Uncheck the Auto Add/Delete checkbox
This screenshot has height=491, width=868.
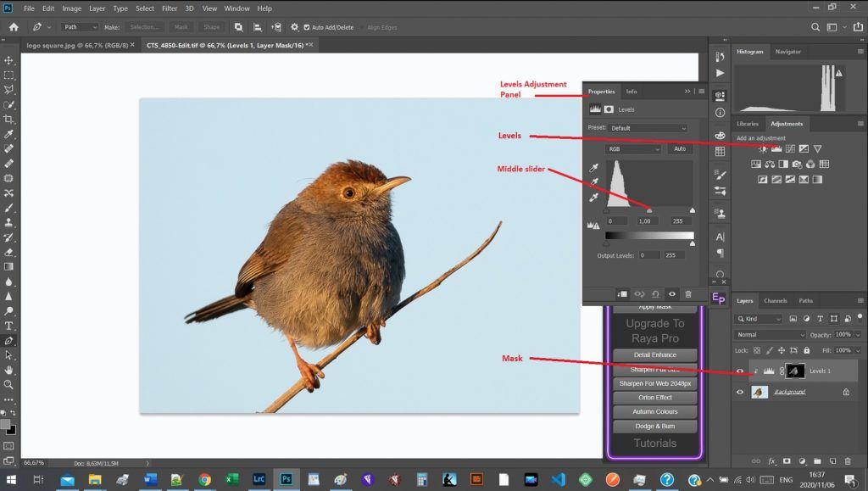point(307,27)
